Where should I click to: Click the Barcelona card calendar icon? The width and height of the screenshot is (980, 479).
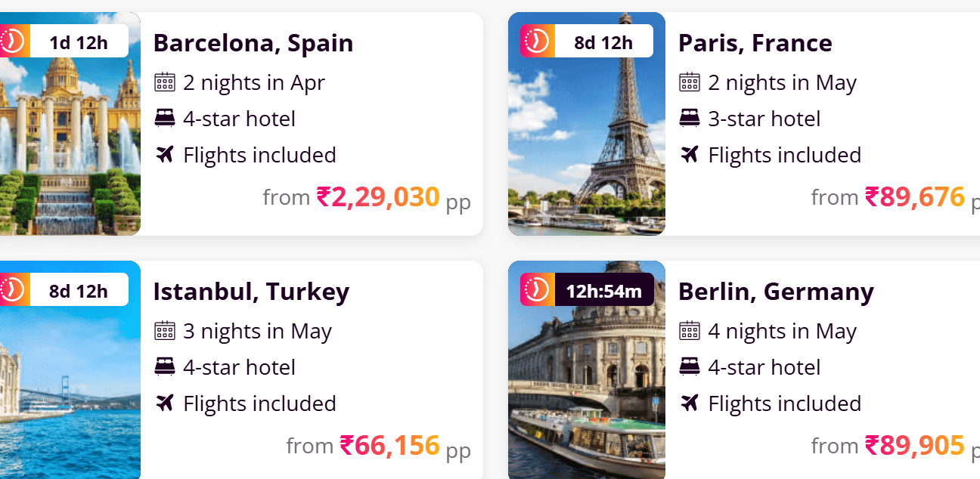point(164,82)
